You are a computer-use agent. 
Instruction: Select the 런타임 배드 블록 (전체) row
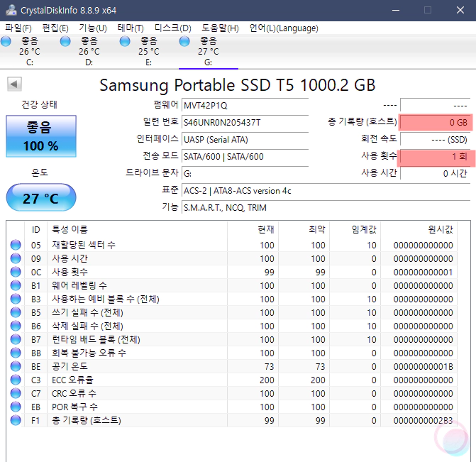tap(232, 339)
